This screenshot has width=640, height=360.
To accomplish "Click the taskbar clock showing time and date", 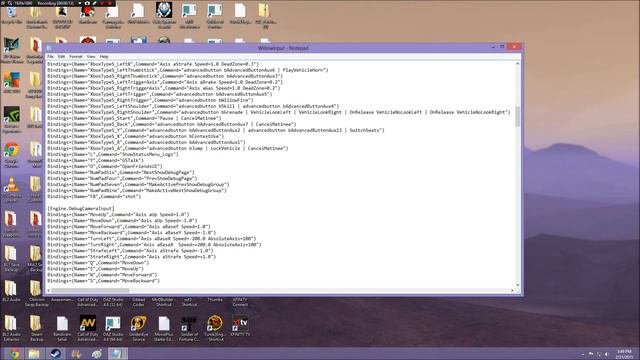I will [624, 354].
